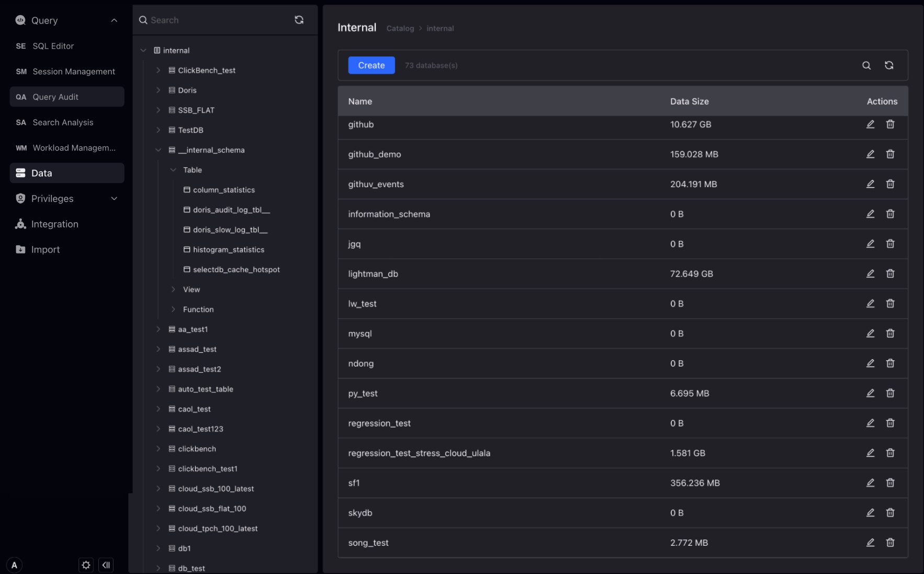Click the Create database button
Screen dimensions: 924x574
[371, 65]
